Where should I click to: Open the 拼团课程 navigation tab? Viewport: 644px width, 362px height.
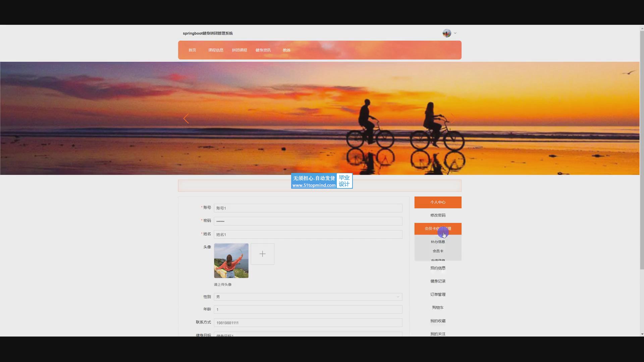pos(239,50)
